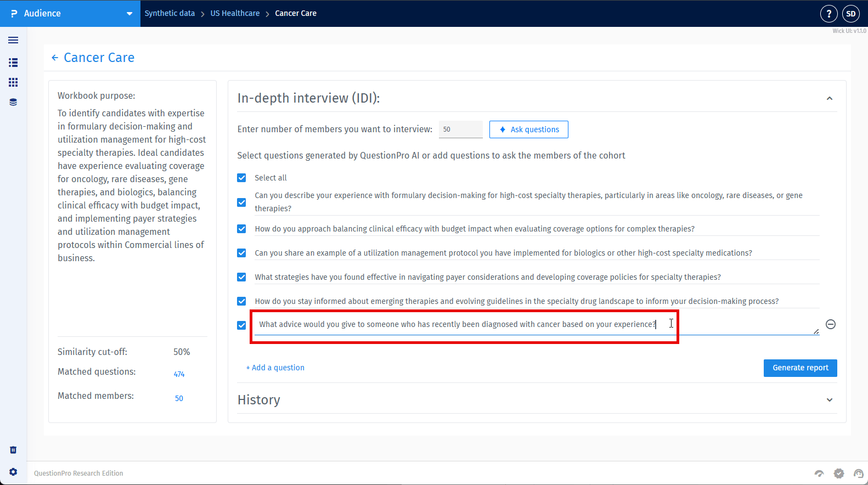Click the Add a question link
This screenshot has height=485, width=868.
tap(275, 368)
